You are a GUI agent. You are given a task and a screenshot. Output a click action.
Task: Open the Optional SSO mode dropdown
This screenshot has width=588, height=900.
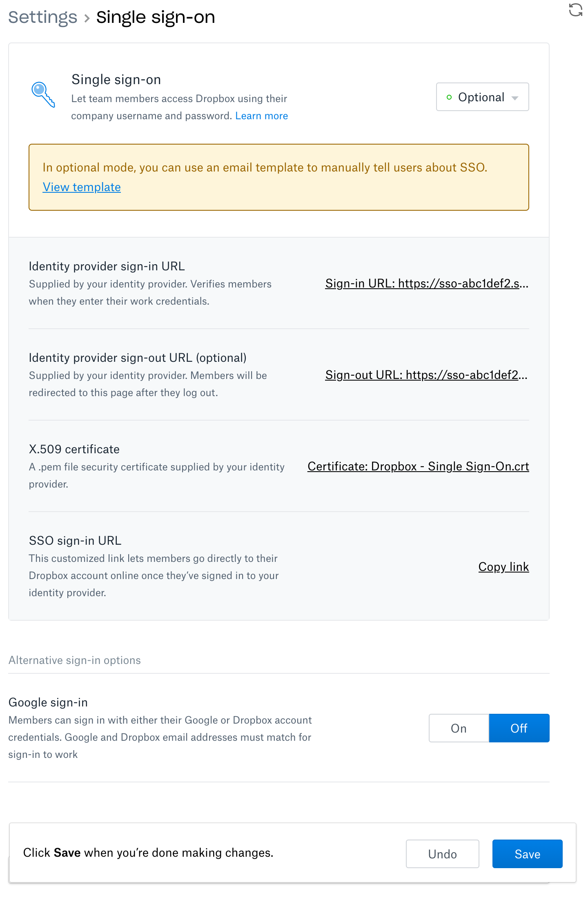(x=482, y=97)
